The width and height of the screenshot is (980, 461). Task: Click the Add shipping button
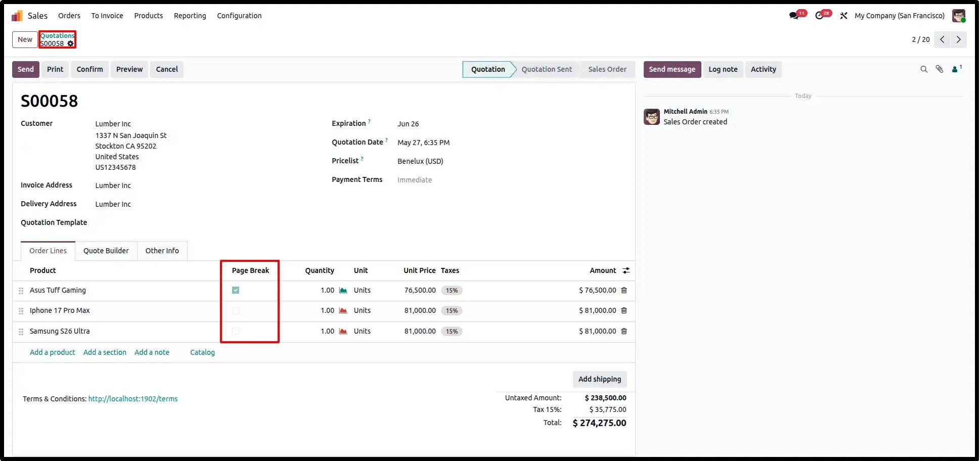[x=600, y=379]
